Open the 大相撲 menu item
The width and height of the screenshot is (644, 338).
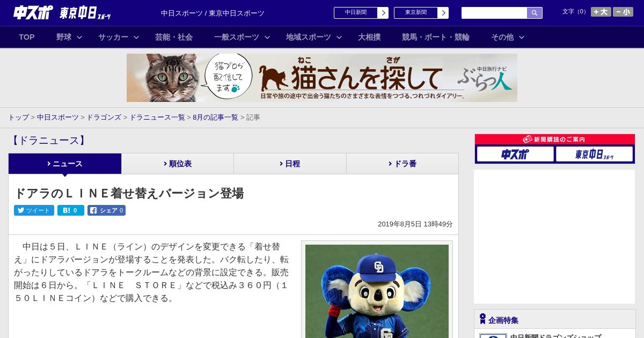(369, 37)
